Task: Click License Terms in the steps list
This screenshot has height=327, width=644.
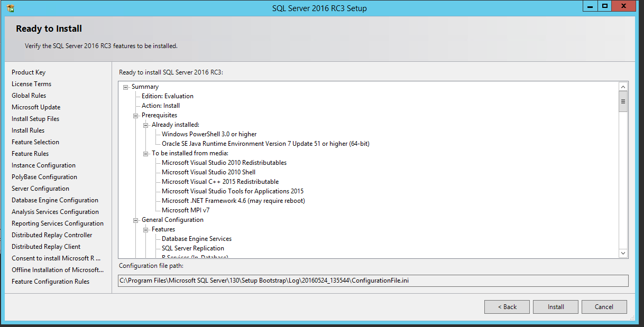Action: click(32, 84)
